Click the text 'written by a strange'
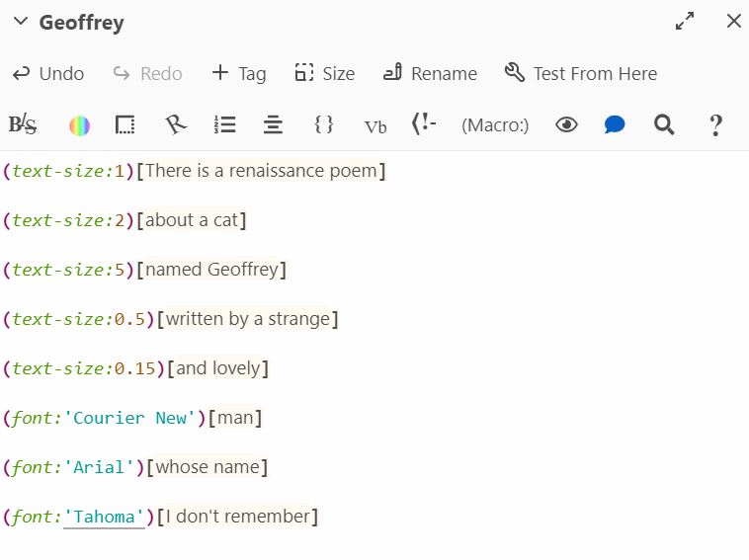This screenshot has width=749, height=560. (x=248, y=319)
